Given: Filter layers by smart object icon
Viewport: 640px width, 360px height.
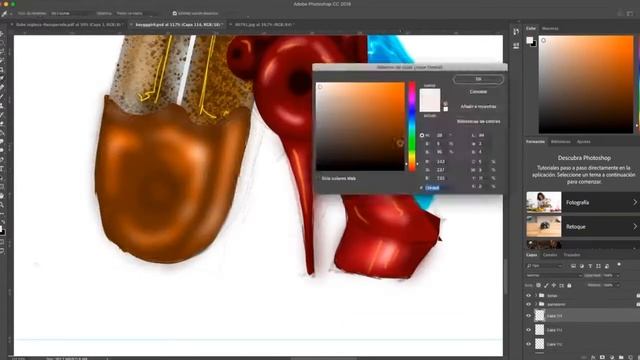Looking at the screenshot, I should pyautogui.click(x=607, y=266).
